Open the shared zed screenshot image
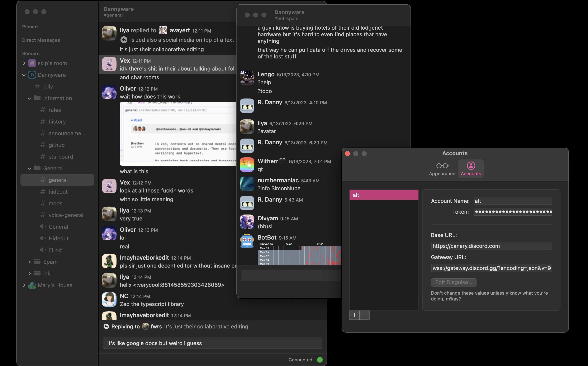588x366 pixels. [178, 134]
